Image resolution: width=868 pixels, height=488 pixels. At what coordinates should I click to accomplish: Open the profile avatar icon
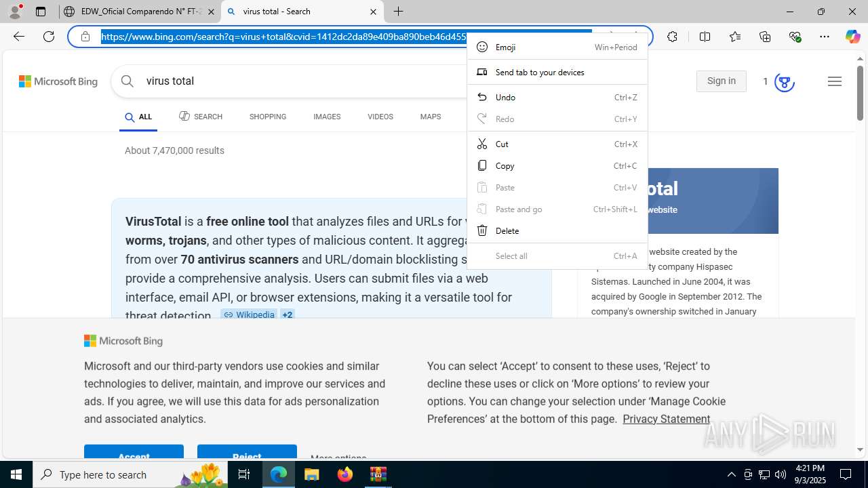coord(15,12)
